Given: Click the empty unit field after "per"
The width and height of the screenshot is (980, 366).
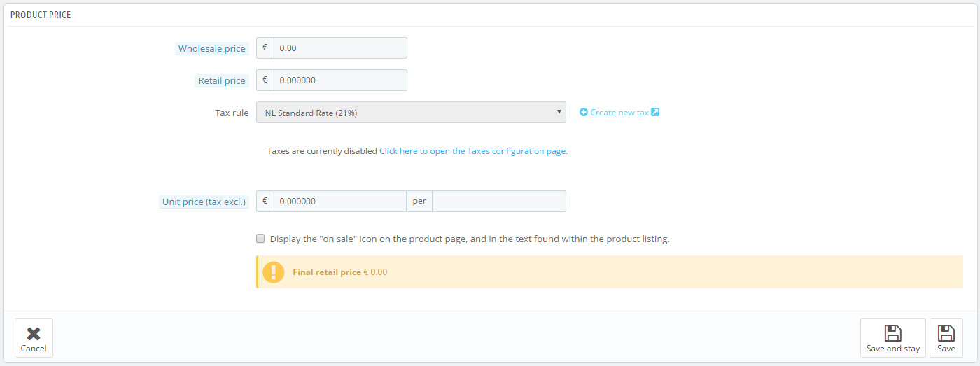Looking at the screenshot, I should click(499, 202).
